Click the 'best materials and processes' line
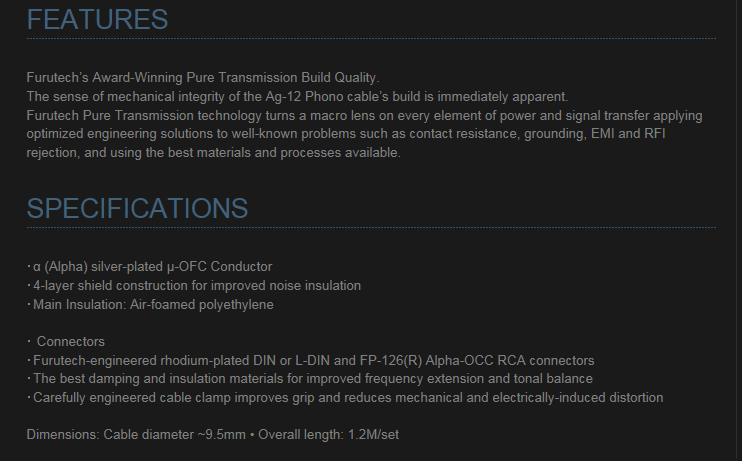Screen dimensions: 742x461 click(x=213, y=153)
